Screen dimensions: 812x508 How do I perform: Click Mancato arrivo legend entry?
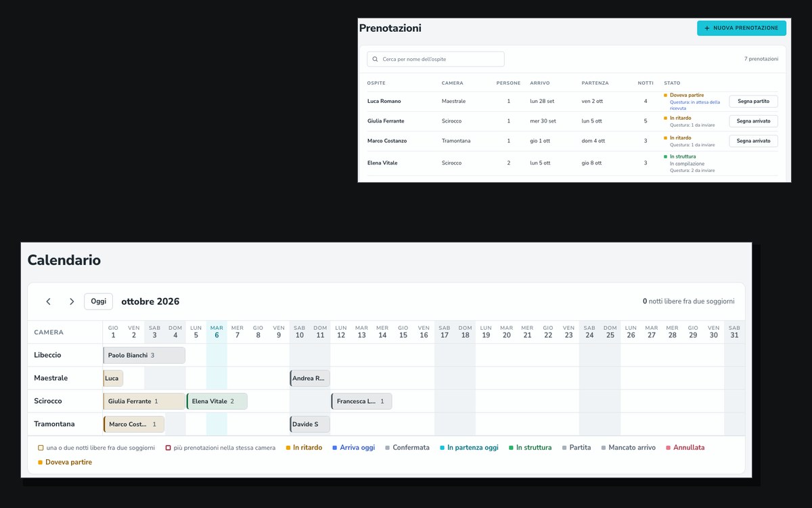click(629, 448)
